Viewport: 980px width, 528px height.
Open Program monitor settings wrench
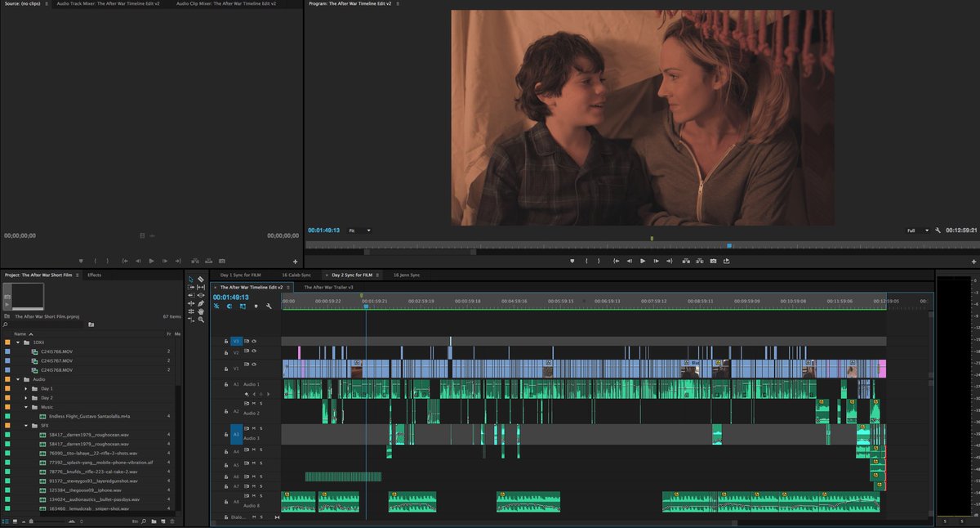938,230
